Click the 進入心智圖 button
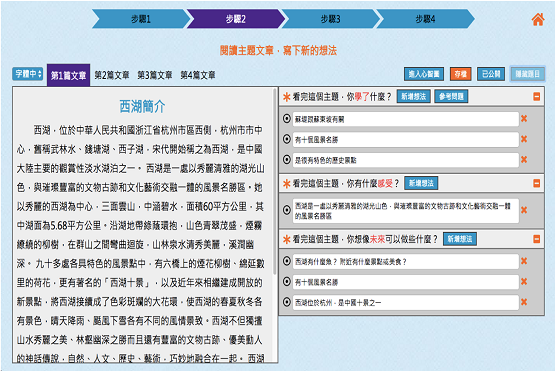This screenshot has width=555, height=371. pyautogui.click(x=424, y=74)
